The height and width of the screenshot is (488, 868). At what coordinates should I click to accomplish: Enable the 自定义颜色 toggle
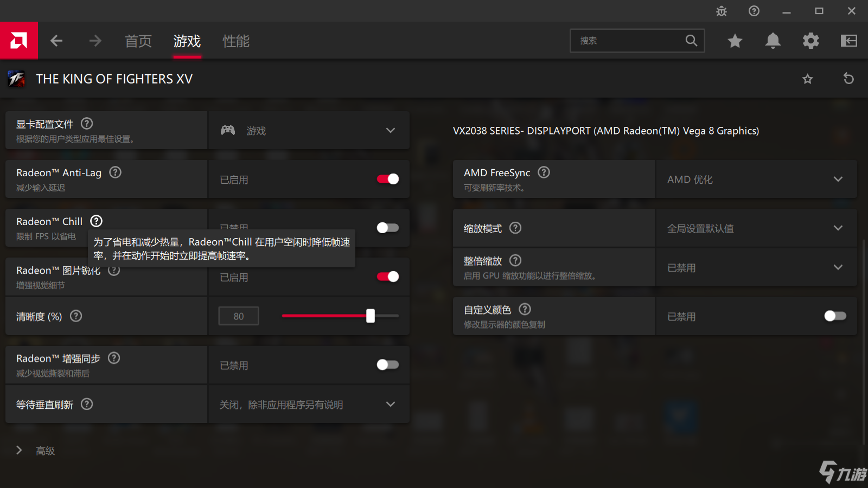point(835,316)
